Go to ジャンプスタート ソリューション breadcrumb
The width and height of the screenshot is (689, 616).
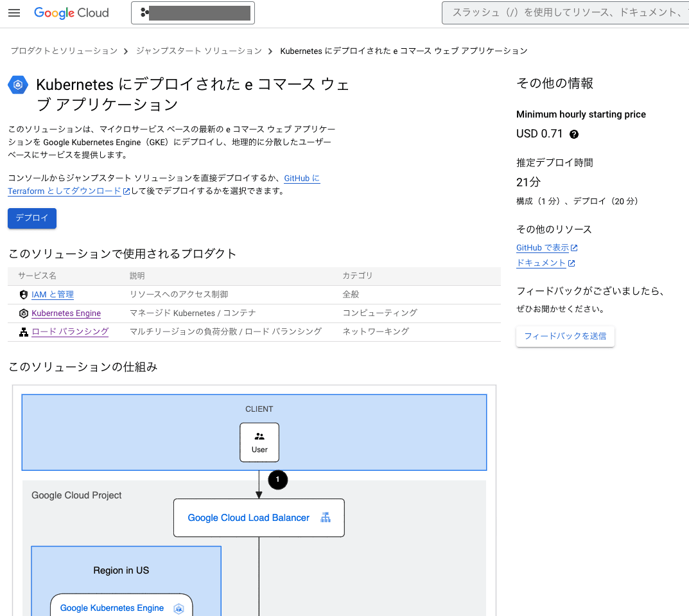[x=199, y=51]
